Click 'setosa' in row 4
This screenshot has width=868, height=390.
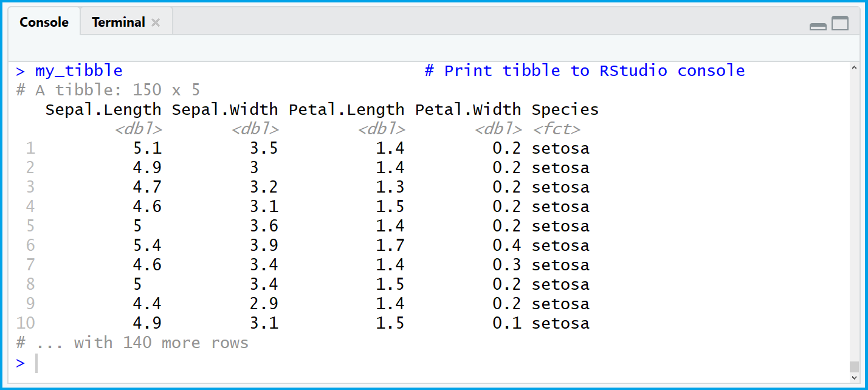click(x=560, y=207)
